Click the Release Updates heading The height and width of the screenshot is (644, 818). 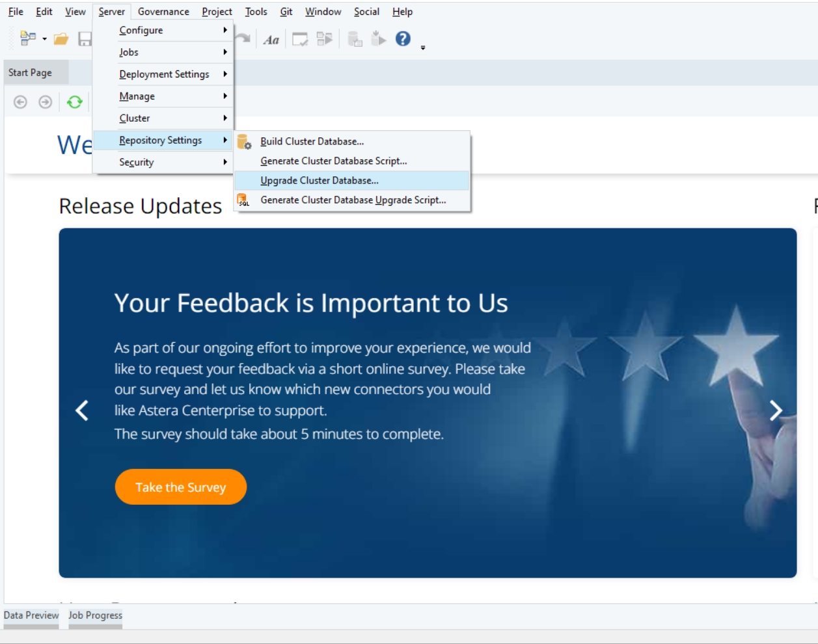(141, 206)
